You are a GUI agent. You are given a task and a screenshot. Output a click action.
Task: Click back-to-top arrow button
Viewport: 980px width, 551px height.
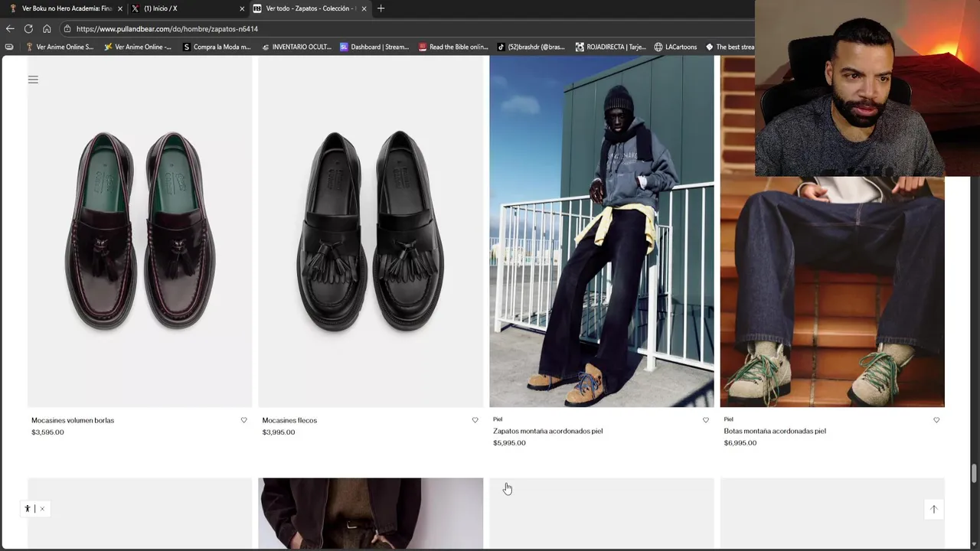pyautogui.click(x=933, y=509)
